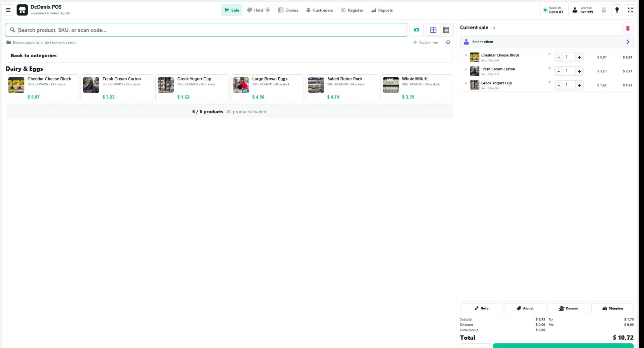
Task: Open register status Open #3
Action: pos(553,10)
